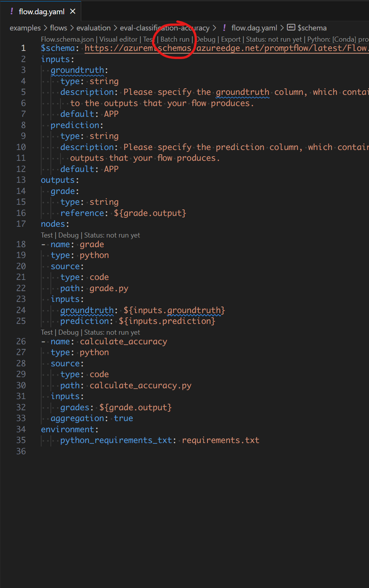Click Debug in the top flow code lens

click(206, 39)
